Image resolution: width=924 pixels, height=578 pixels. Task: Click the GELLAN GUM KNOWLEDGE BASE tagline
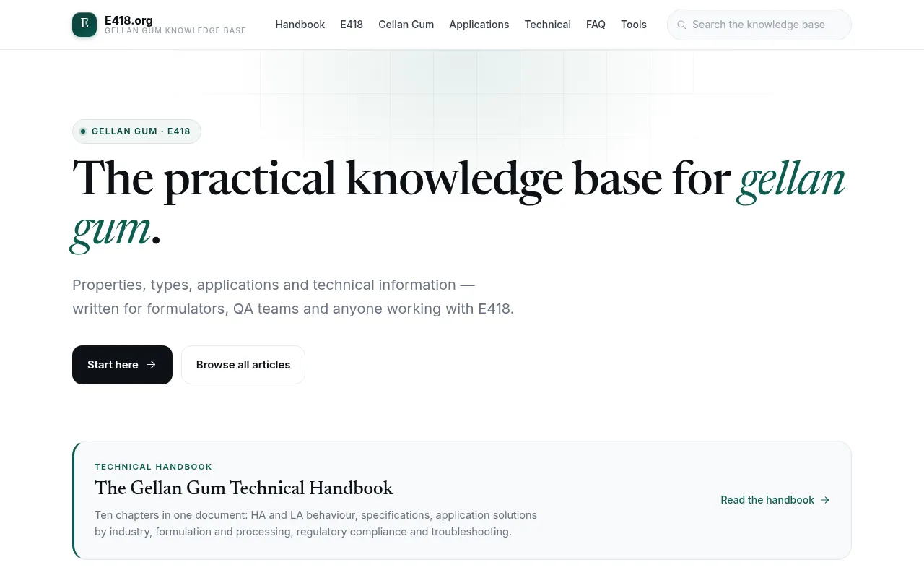point(175,31)
